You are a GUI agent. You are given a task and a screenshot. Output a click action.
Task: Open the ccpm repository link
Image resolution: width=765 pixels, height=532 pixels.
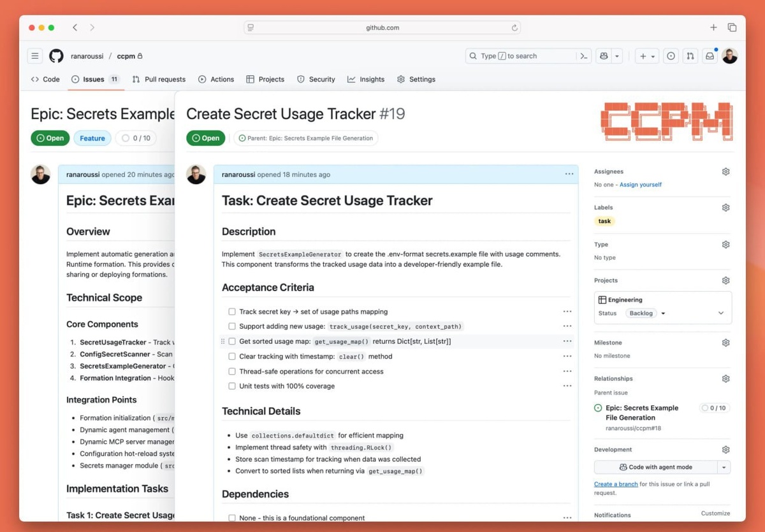pos(126,56)
